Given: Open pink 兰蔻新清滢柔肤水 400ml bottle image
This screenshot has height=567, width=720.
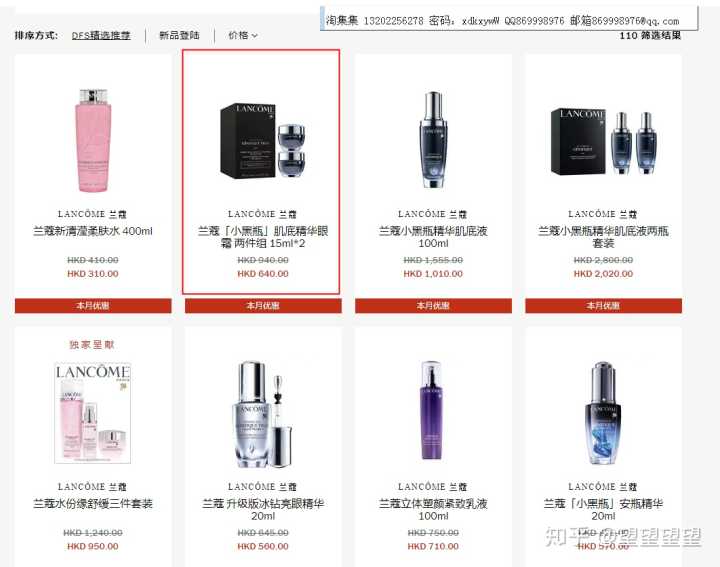Looking at the screenshot, I should tap(93, 140).
